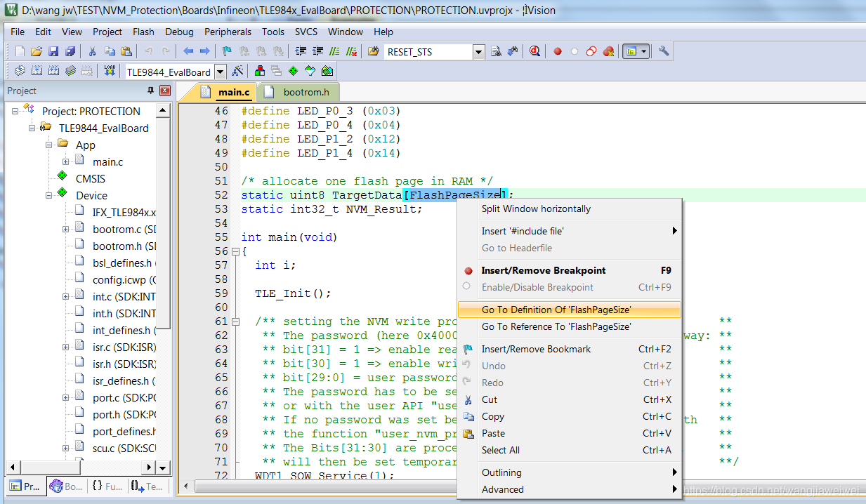Click the Rebuild all target files icon
Screen dimensions: 866x504
click(53, 71)
